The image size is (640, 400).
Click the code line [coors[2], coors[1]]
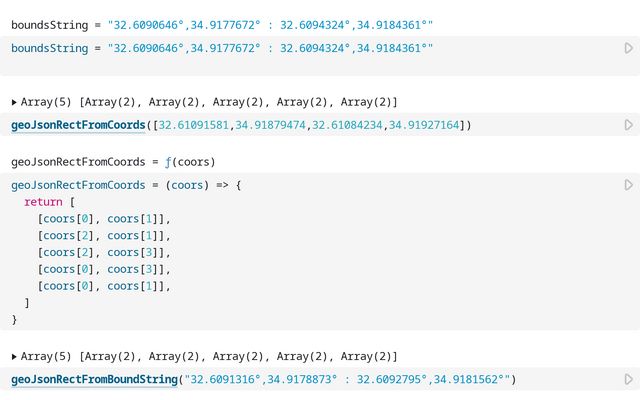click(x=104, y=236)
